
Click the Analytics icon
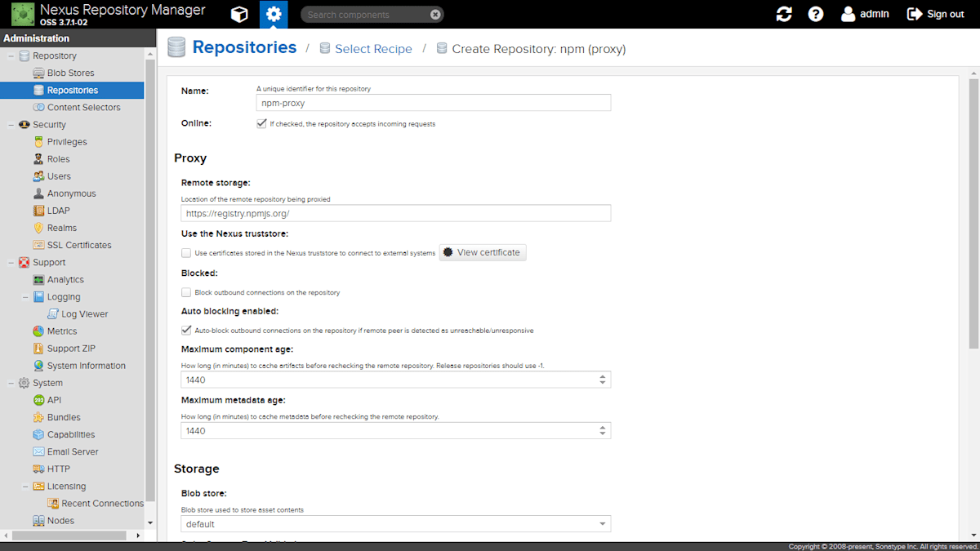pos(38,280)
